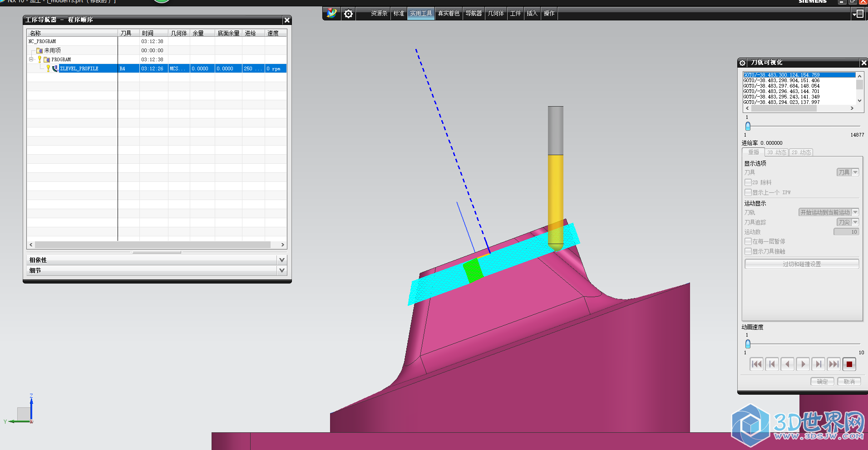Click the NX colorful logo icon in toolbar
Screen dimensions: 868x450
click(332, 13)
